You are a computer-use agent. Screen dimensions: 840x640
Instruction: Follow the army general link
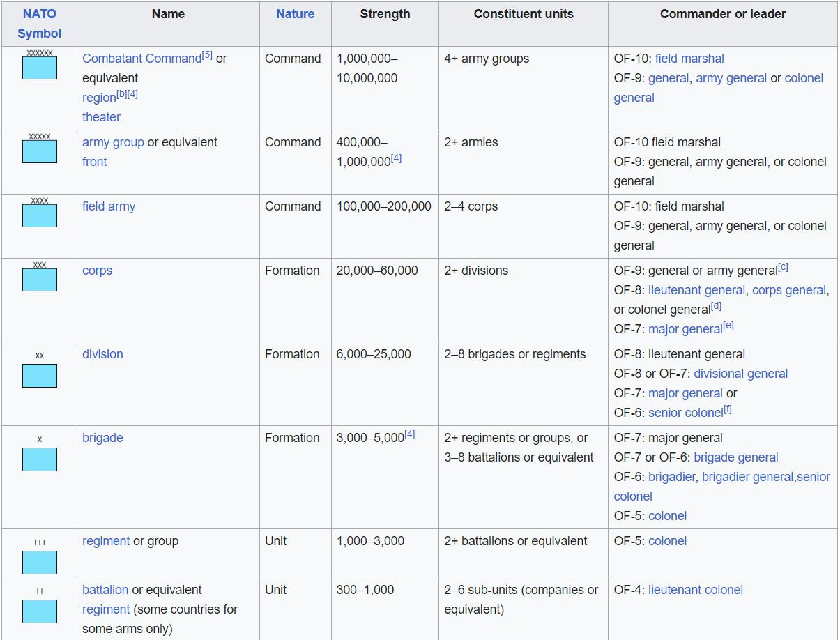pos(731,78)
